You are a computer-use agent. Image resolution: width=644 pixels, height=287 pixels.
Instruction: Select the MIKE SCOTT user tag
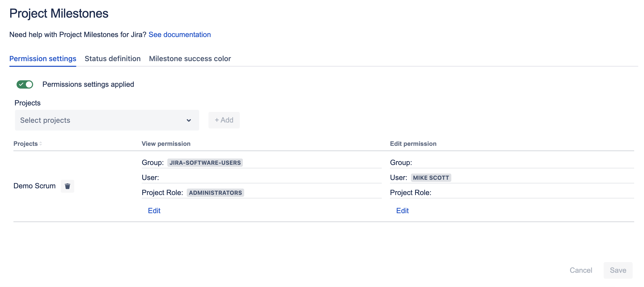[x=431, y=178]
